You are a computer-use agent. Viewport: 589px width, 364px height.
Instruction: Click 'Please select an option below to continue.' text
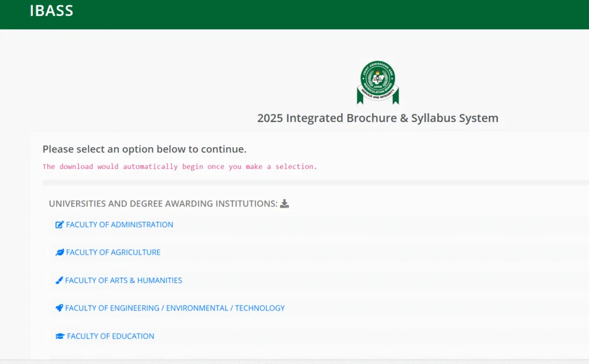(x=144, y=149)
